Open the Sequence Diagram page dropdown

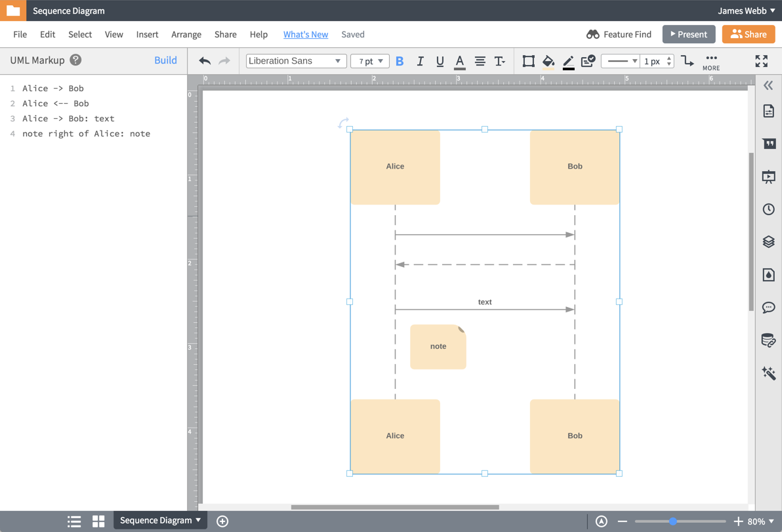click(x=159, y=520)
